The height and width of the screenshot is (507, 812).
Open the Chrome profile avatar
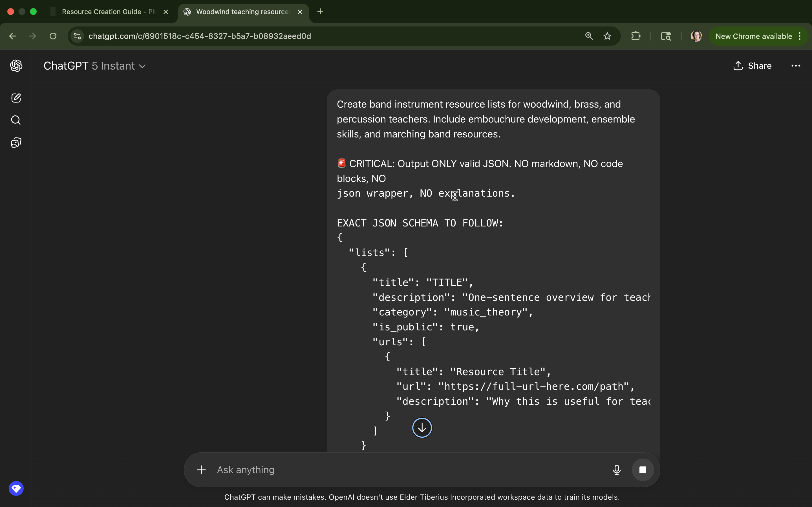pos(696,36)
